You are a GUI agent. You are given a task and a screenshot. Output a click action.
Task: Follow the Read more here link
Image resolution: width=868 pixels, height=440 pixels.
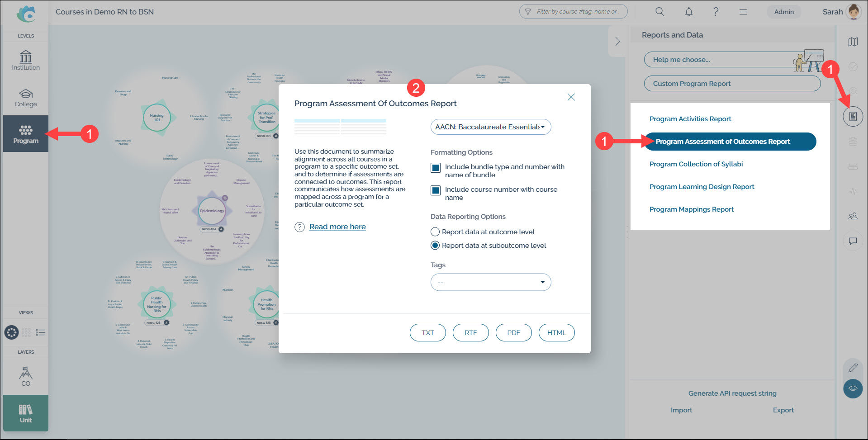tap(337, 227)
